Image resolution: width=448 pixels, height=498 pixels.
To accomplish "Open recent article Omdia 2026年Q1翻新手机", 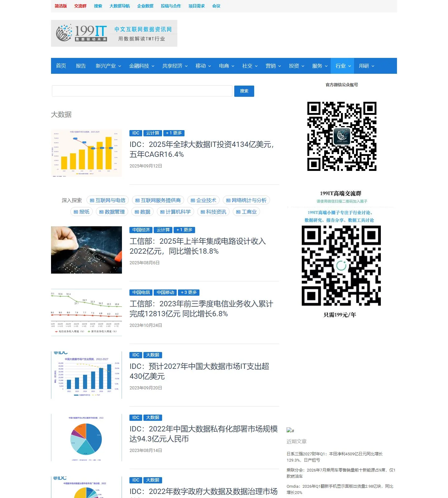I will click(x=340, y=489).
